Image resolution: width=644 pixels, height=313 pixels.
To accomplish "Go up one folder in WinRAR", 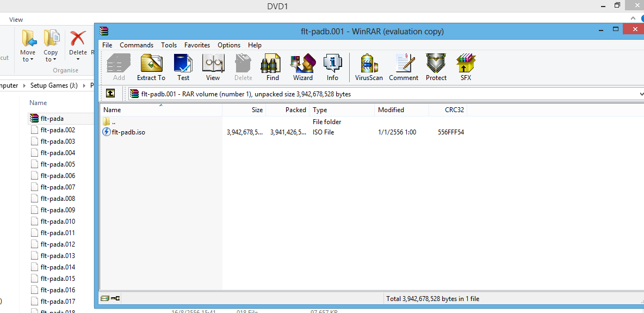I will (110, 94).
